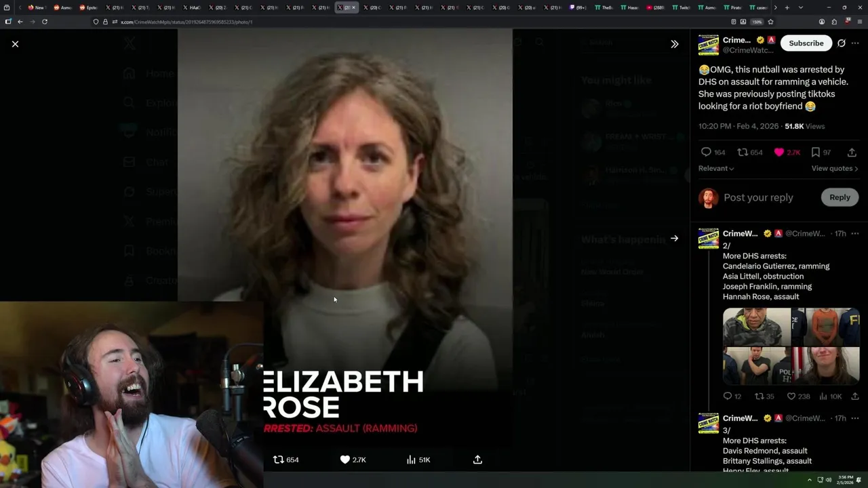Click the heart showing 2.7K under the photo
Screen dimensions: 868x488
353,460
